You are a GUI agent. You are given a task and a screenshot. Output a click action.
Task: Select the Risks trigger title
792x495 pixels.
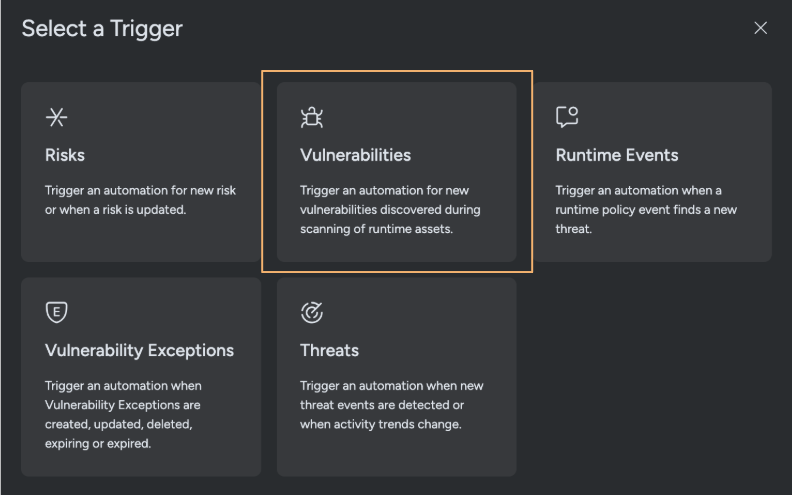click(x=65, y=155)
